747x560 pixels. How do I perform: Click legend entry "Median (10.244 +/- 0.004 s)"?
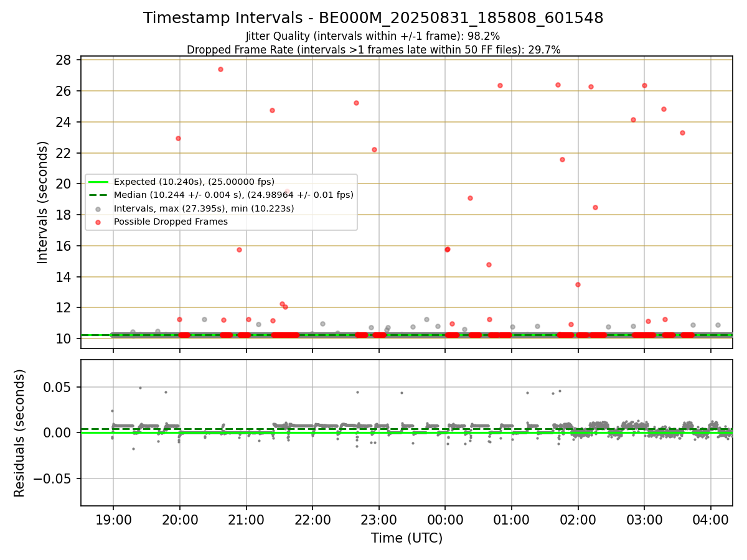coord(233,195)
